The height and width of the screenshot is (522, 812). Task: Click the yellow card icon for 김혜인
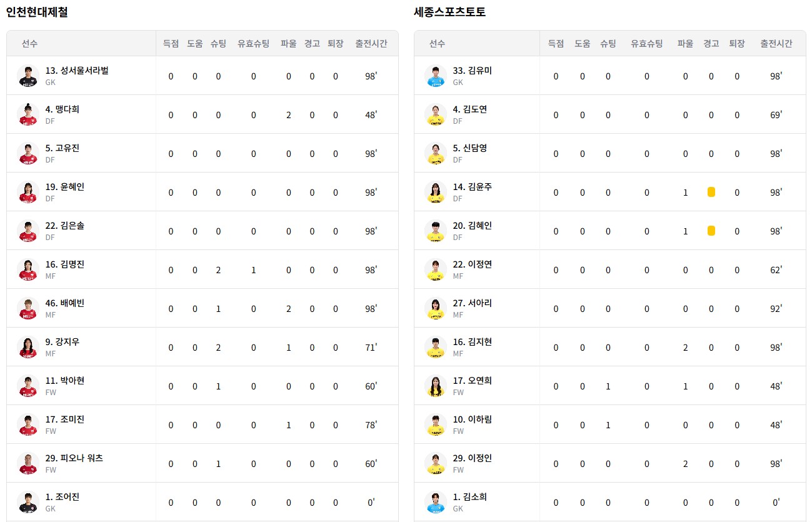pyautogui.click(x=711, y=231)
